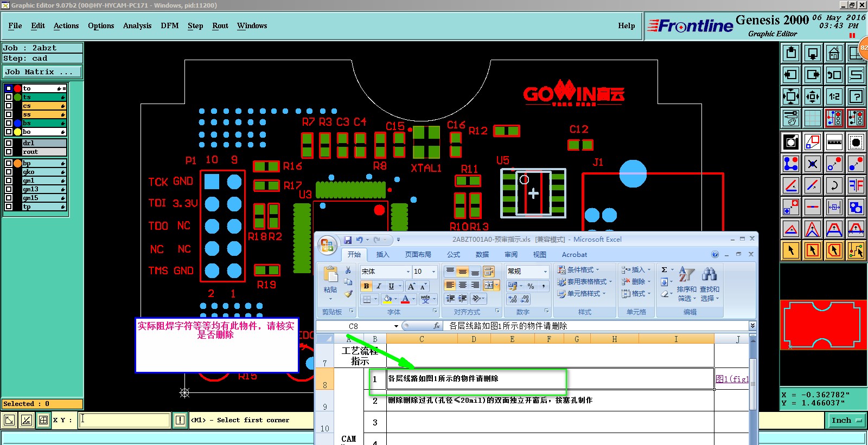Click the pan-left icon in Genesis toolbar
This screenshot has height=445, width=868.
click(x=791, y=75)
